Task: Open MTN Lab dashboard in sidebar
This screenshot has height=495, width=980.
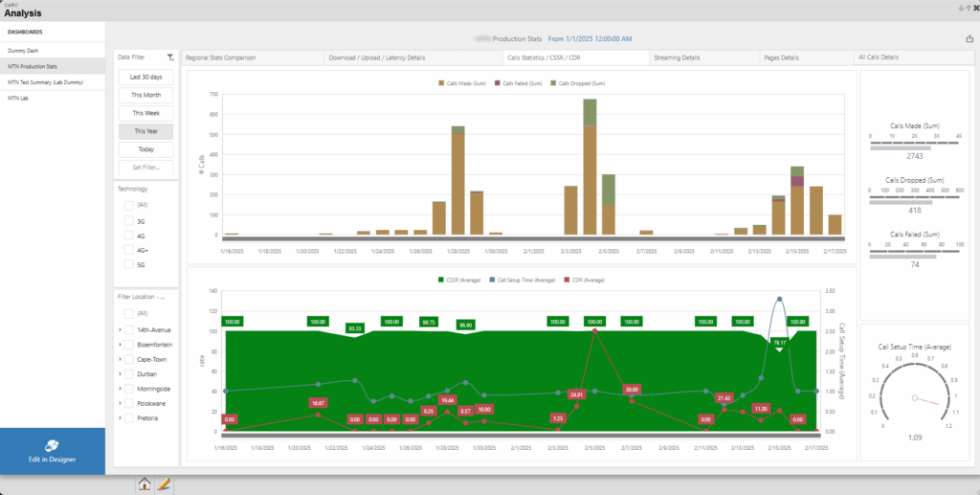Action: 19,98
